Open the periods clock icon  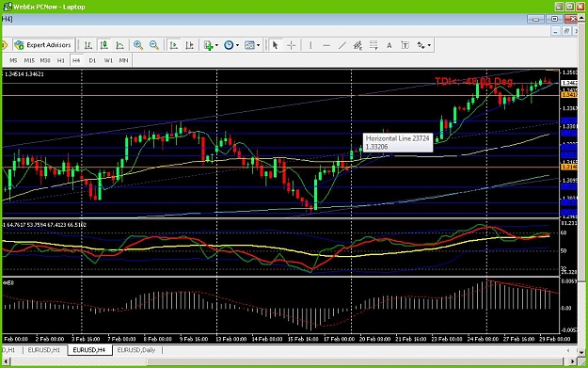(229, 45)
